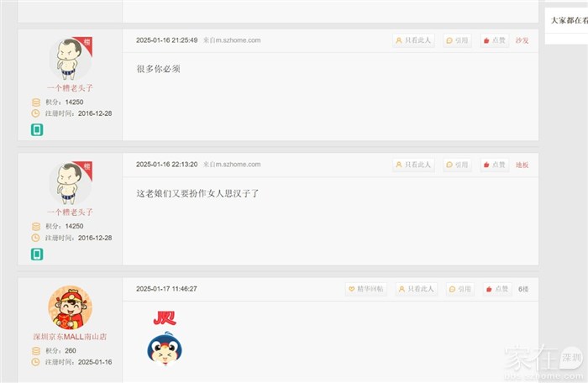Open the second 一个糟老头子 avatar image
Screen dimensions: 588x383
pyautogui.click(x=71, y=183)
